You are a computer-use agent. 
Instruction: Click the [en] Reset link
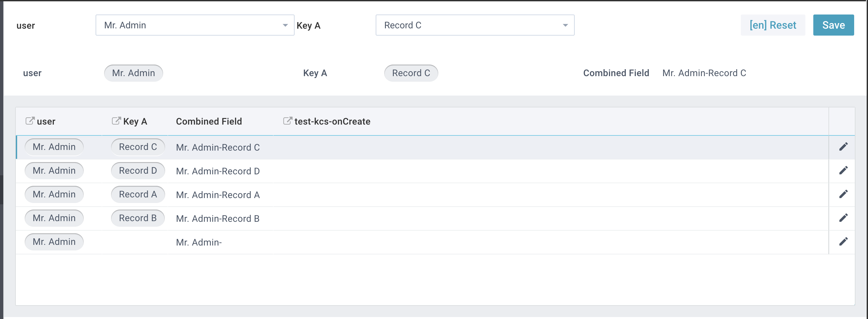coord(773,25)
